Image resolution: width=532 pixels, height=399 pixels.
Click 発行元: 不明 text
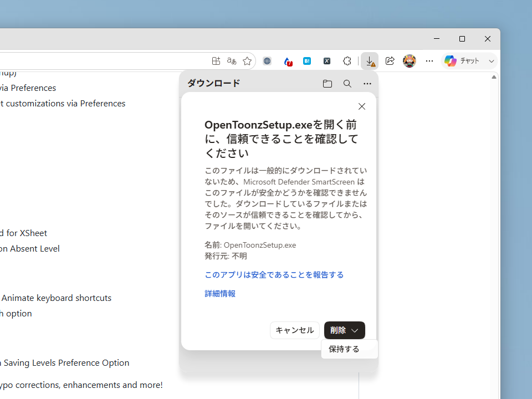[x=226, y=256]
